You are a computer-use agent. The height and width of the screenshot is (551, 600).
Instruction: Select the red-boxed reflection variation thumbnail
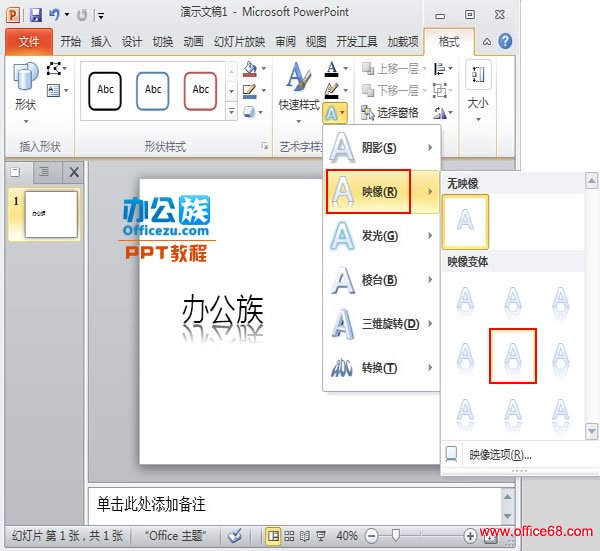tap(513, 356)
